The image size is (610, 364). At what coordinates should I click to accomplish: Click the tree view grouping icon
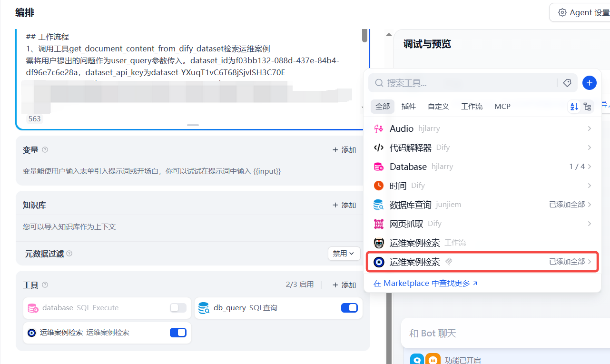point(588,106)
